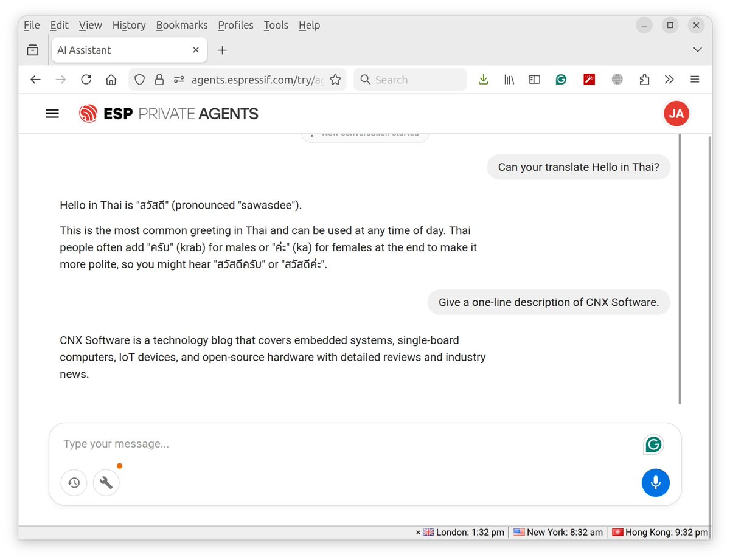Screen dimensions: 730x560
Task: Show tracking protection shield info
Action: 139,80
